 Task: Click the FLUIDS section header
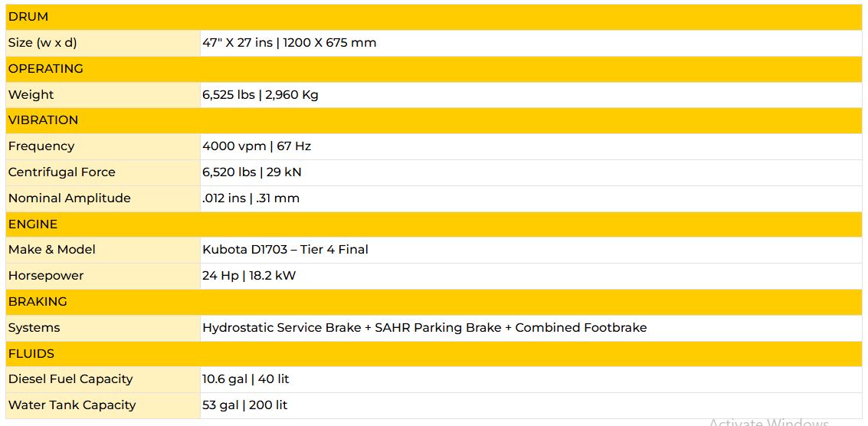pos(32,354)
